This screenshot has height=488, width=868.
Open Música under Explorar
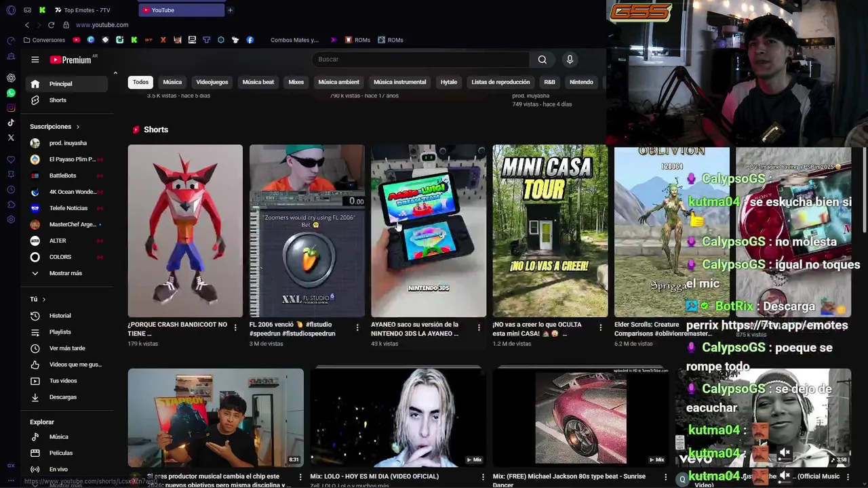coord(66,437)
